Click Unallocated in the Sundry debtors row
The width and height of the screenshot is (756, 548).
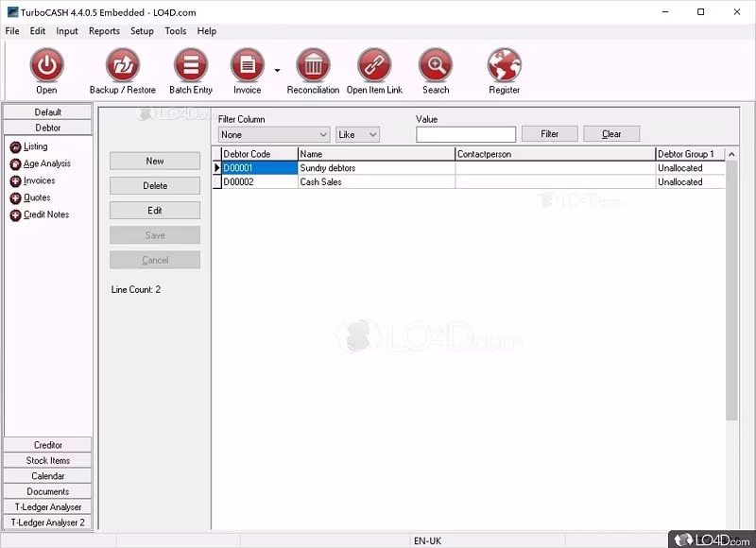click(691, 168)
